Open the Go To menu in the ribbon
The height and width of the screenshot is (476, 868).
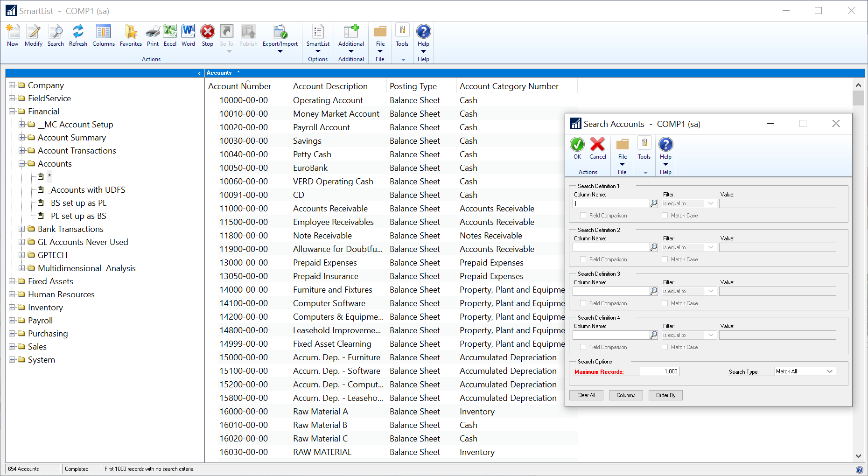[x=226, y=35]
